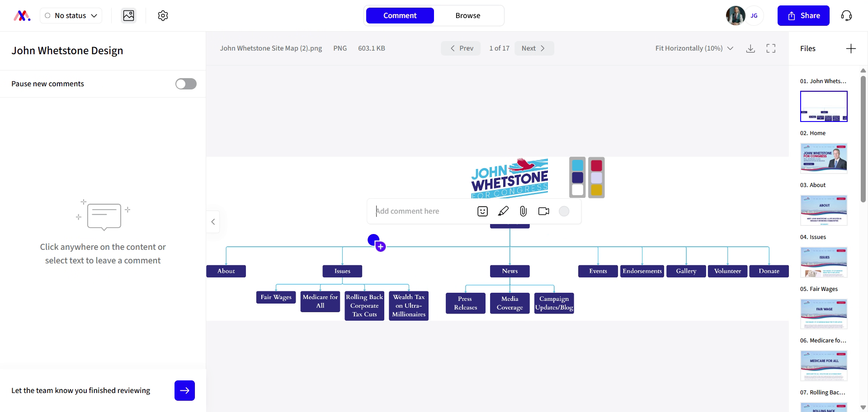Select the 01. John Whetstone site map thumbnail

coord(824,107)
